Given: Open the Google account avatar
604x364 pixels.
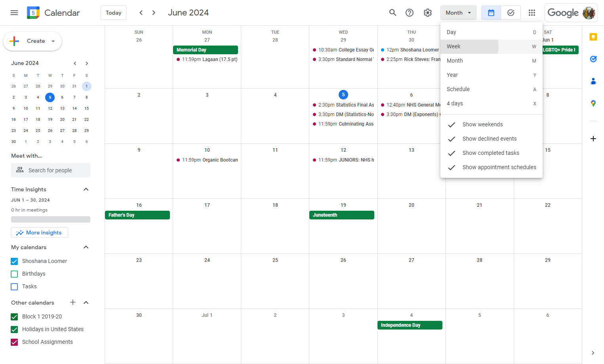Looking at the screenshot, I should coord(589,13).
